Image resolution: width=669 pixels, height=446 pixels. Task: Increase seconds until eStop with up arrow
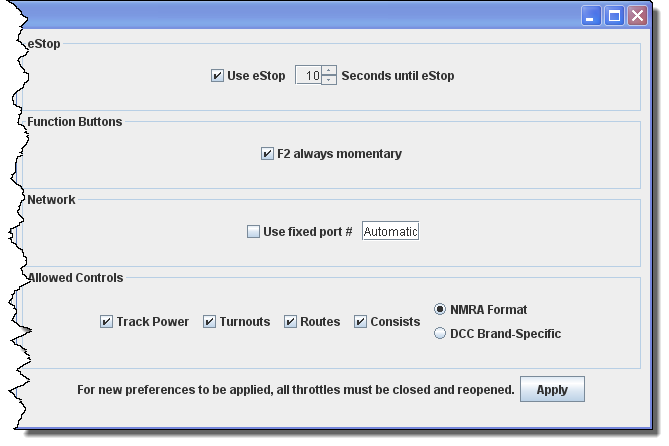[x=329, y=71]
